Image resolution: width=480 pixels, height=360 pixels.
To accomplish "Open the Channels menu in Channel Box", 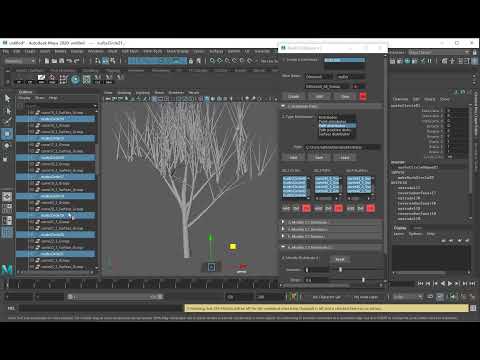I will [400, 99].
